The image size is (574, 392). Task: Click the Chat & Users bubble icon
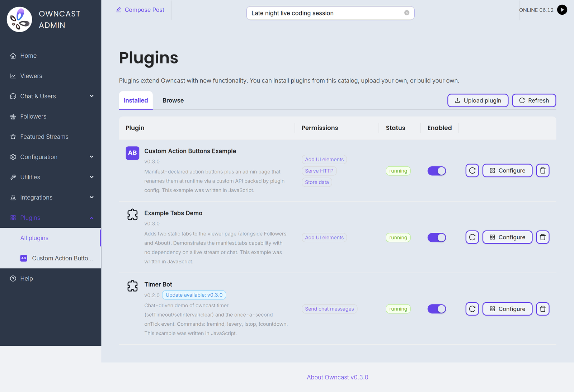[x=13, y=96]
